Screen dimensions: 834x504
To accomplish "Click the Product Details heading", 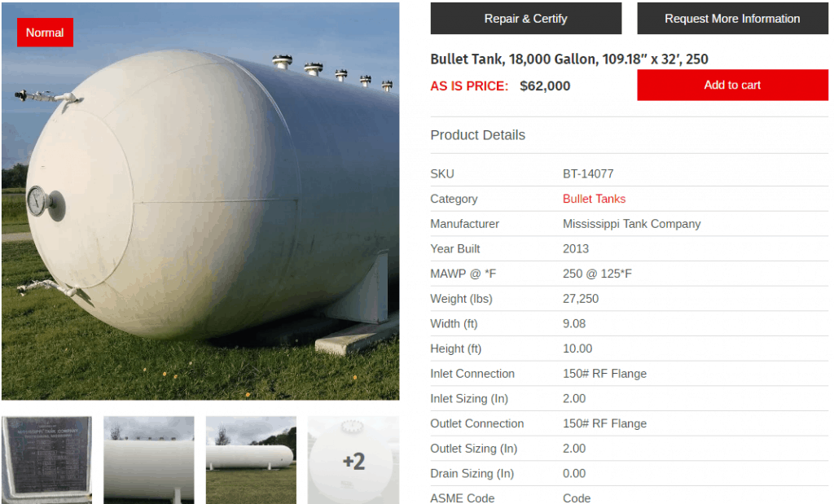I will point(477,135).
